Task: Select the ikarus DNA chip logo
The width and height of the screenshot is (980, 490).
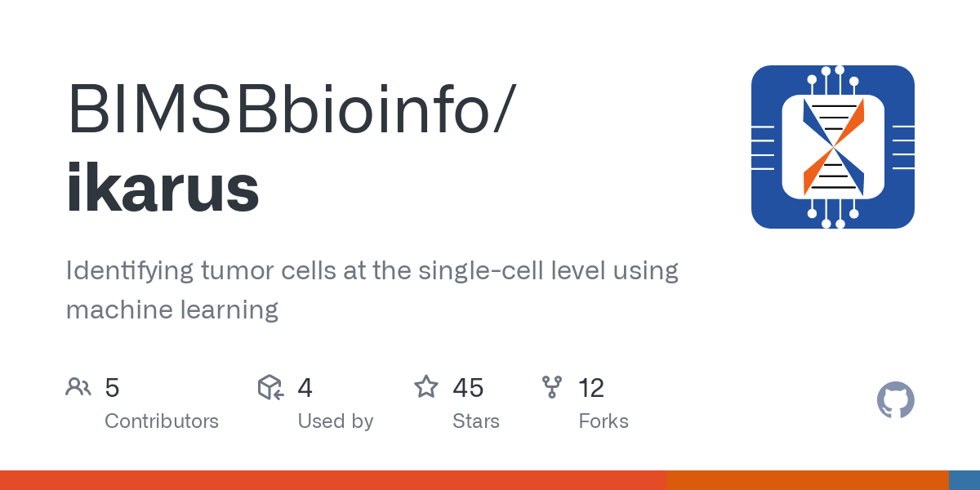Action: pos(832,147)
